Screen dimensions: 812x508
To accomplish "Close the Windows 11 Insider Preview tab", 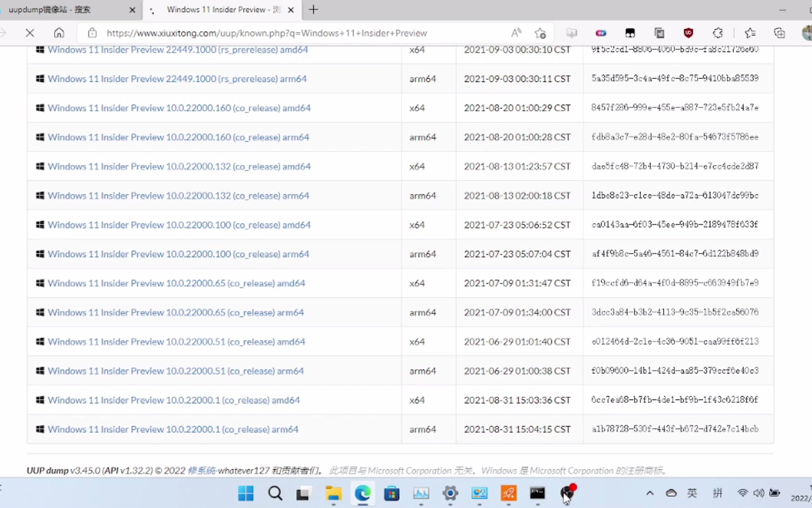I will [291, 10].
